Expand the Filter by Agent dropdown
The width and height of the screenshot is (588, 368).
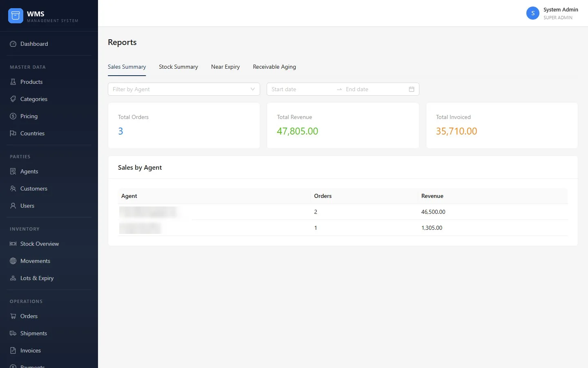tap(184, 89)
